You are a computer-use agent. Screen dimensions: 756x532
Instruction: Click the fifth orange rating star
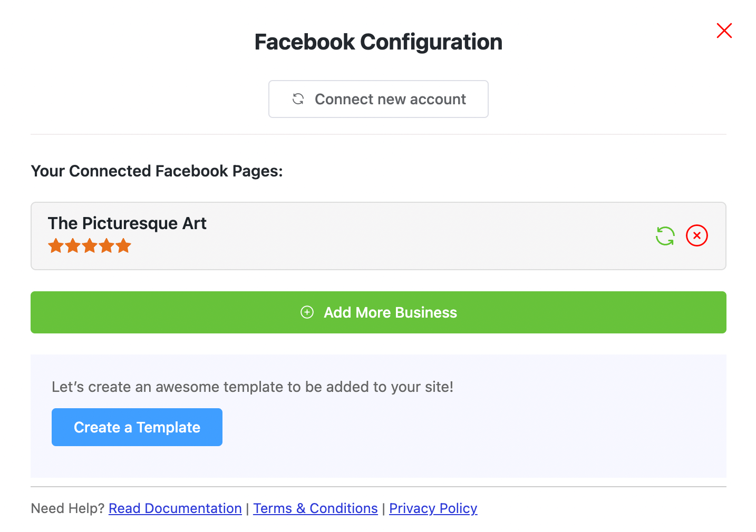[x=123, y=245]
